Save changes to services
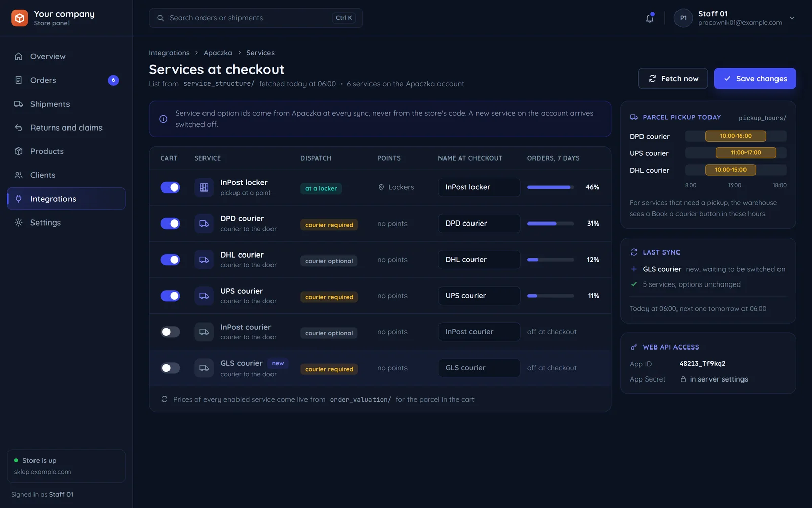812x508 pixels. tap(755, 79)
